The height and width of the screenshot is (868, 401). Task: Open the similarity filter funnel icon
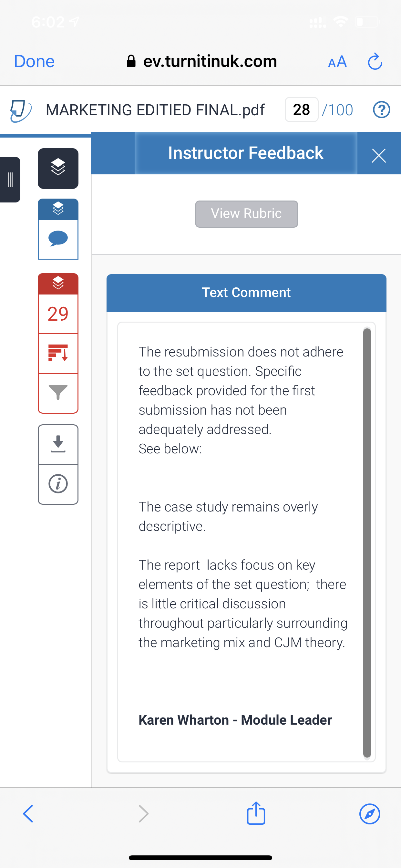point(58,393)
